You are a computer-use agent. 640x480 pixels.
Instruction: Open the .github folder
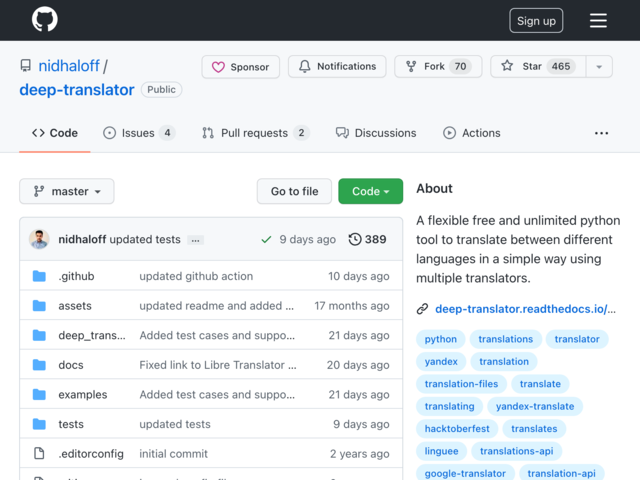pos(76,276)
